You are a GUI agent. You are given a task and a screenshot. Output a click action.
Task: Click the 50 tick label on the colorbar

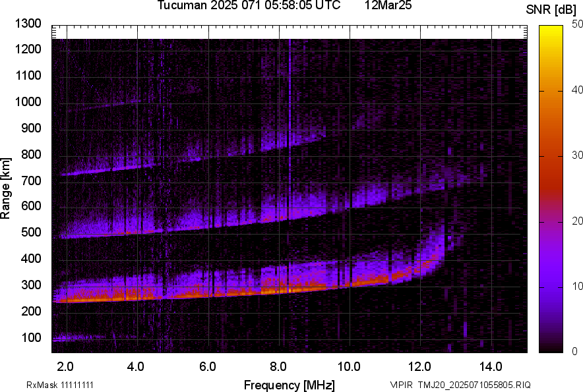tap(578, 24)
